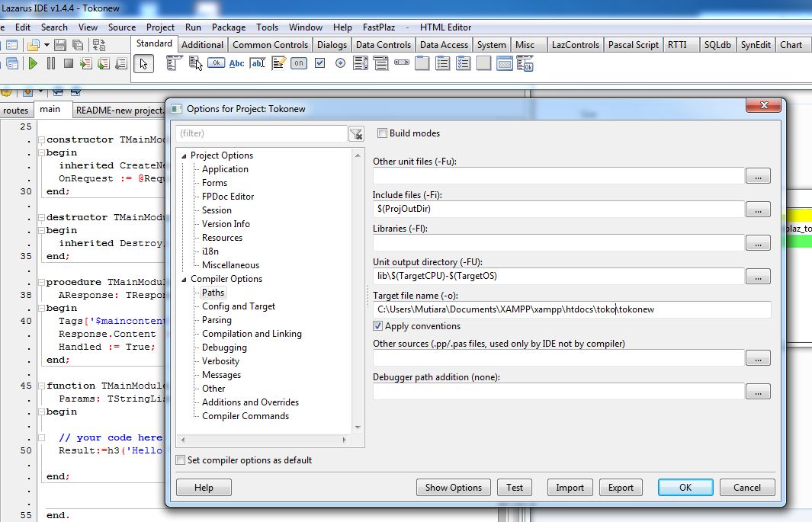812x522 pixels.
Task: Pick the TCheckBox component icon
Action: tap(319, 63)
